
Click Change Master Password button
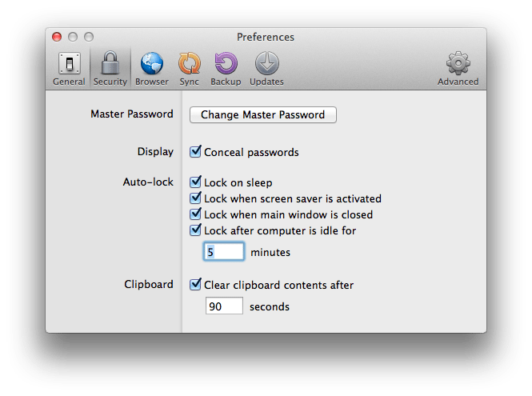tap(263, 114)
